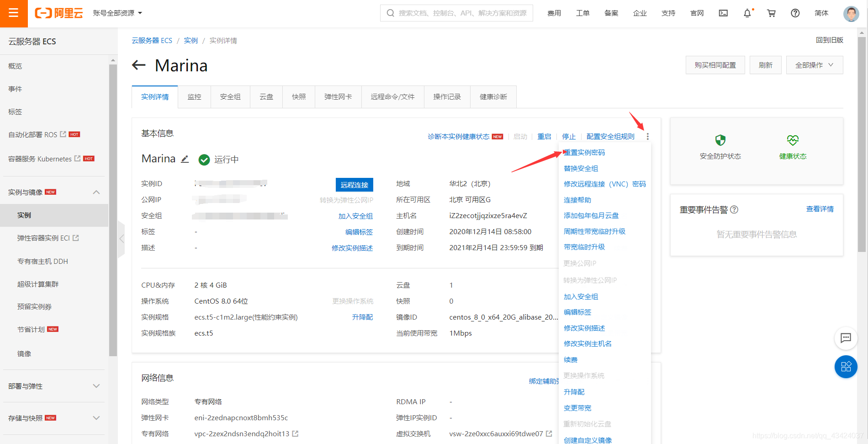Open the help question mark icon
868x444 pixels.
tap(795, 13)
